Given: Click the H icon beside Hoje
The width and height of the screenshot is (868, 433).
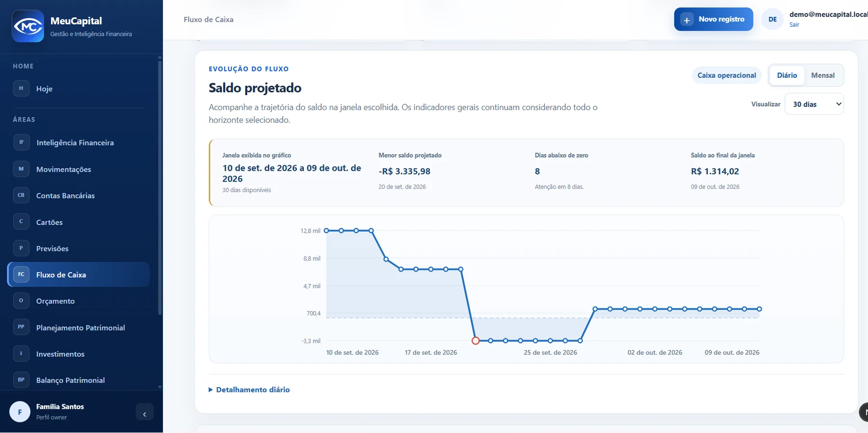Looking at the screenshot, I should (x=21, y=88).
